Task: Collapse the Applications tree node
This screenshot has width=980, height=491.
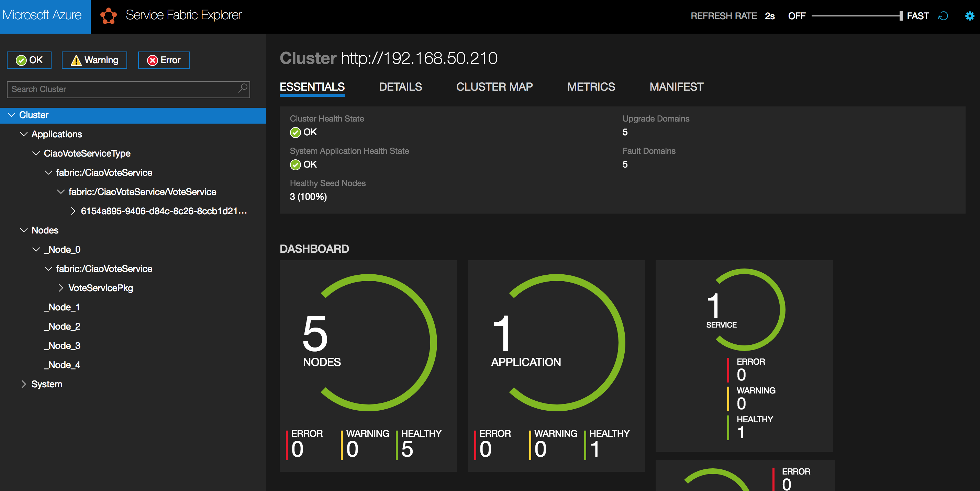Action: coord(24,134)
